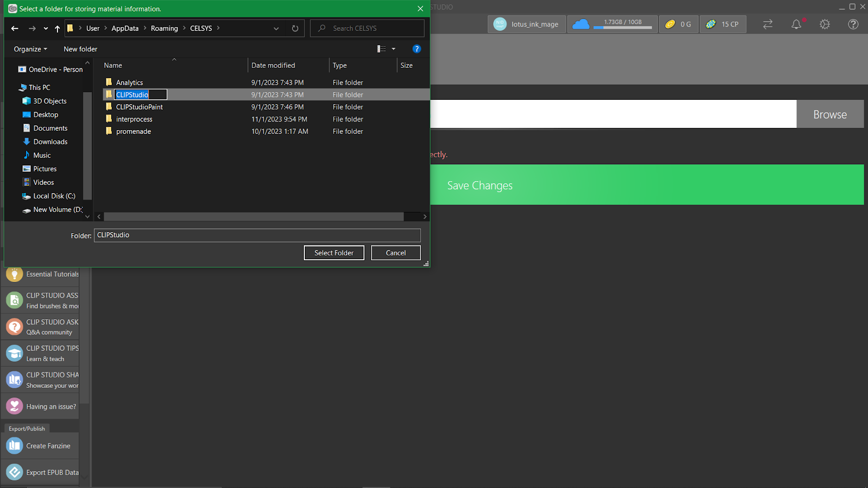Open Music in navigation pane

click(37, 155)
